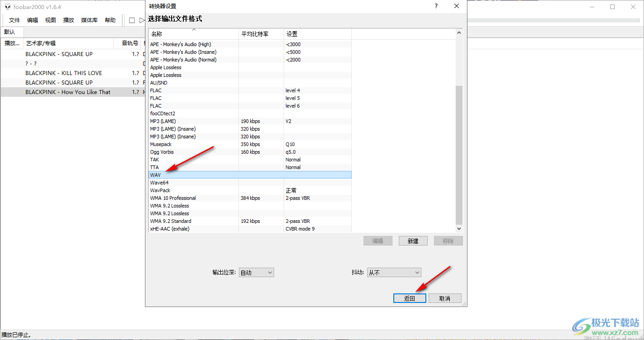Click the 取消 button

[x=445, y=298]
